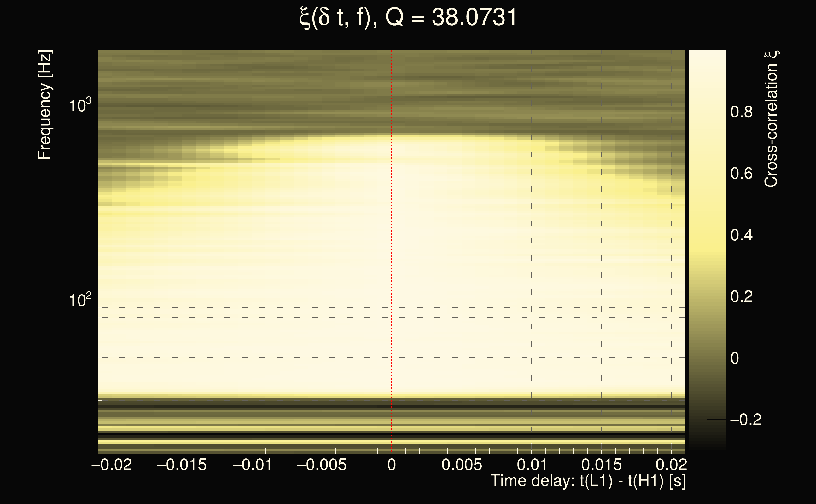Click the 0.005 x-axis tick label
This screenshot has width=816, height=504.
tap(462, 465)
